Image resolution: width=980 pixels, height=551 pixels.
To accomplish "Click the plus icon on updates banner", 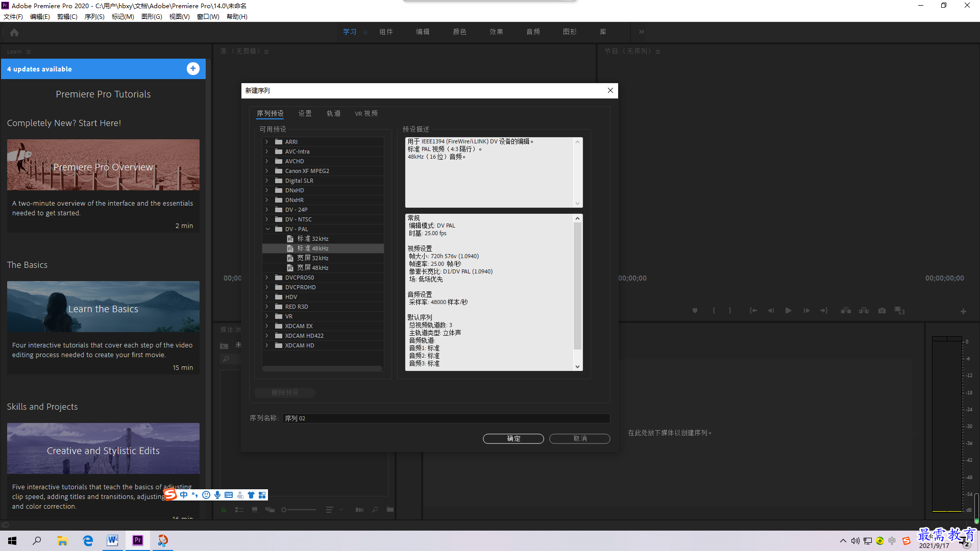I will [193, 68].
